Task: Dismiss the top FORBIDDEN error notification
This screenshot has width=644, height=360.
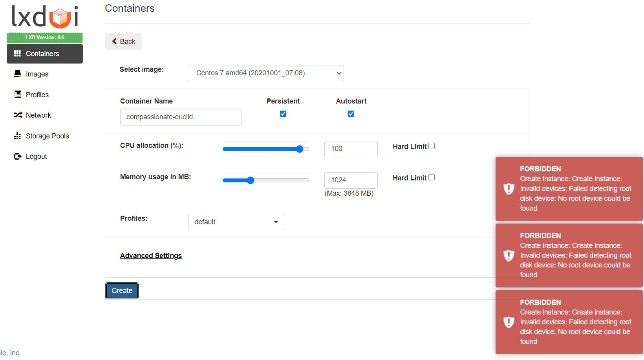Action: 569,189
